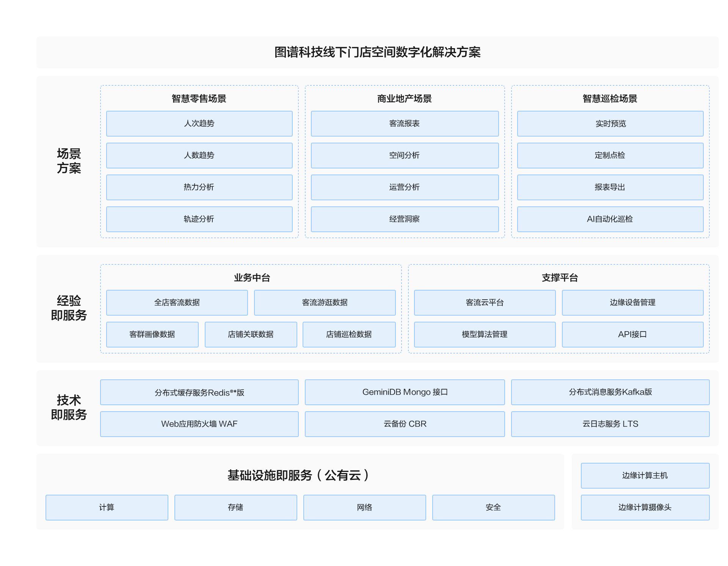Click the 商业地产场景 heading
Image resolution: width=728 pixels, height=566 pixels.
click(405, 99)
